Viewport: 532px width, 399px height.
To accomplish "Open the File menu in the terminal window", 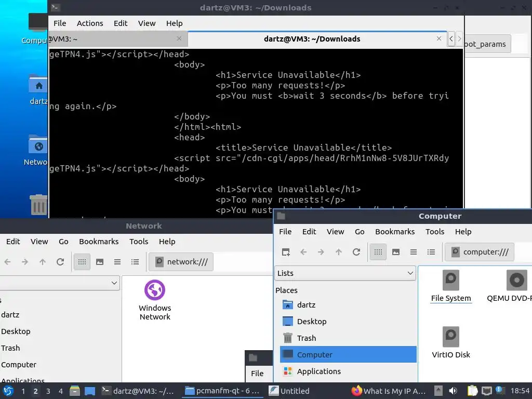I will coord(60,23).
